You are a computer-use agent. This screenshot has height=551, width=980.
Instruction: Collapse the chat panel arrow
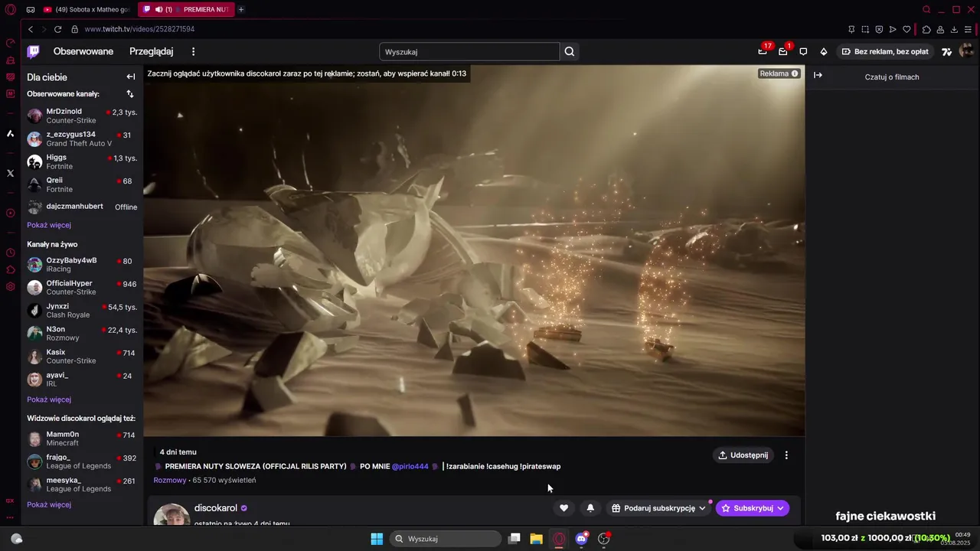coord(818,75)
